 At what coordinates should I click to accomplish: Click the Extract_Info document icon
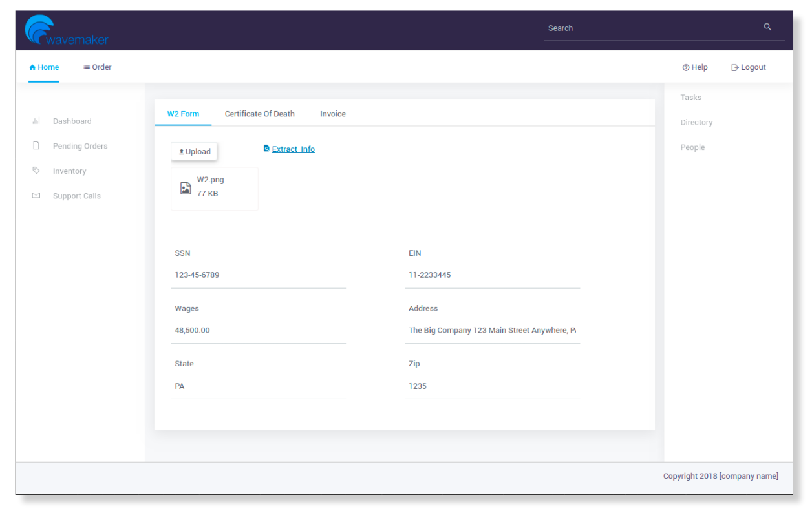click(266, 149)
